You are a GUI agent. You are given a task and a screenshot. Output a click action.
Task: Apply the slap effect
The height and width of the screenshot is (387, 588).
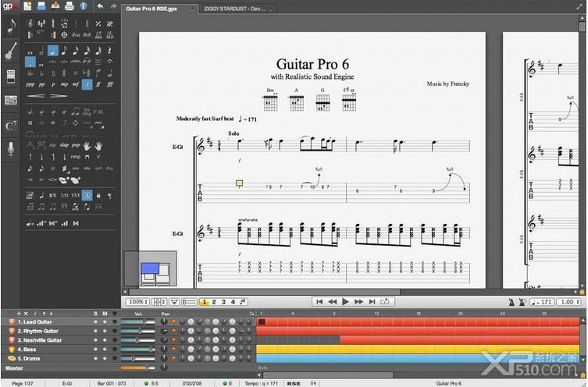pyautogui.click(x=64, y=145)
